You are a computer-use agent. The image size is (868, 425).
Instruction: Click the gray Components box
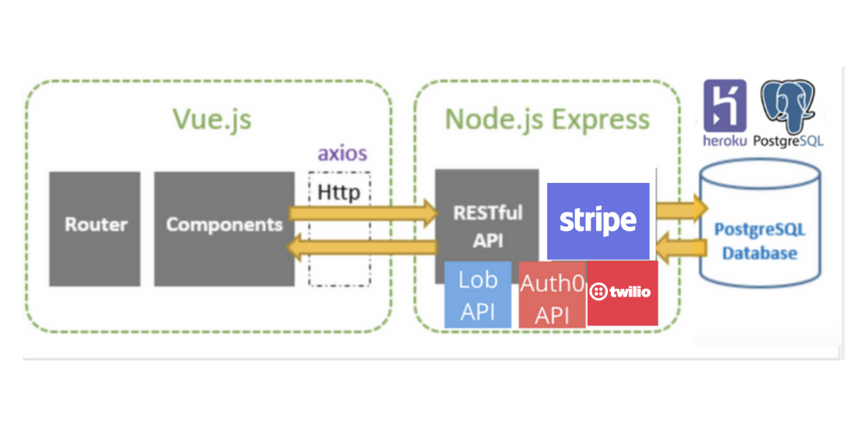(x=224, y=229)
